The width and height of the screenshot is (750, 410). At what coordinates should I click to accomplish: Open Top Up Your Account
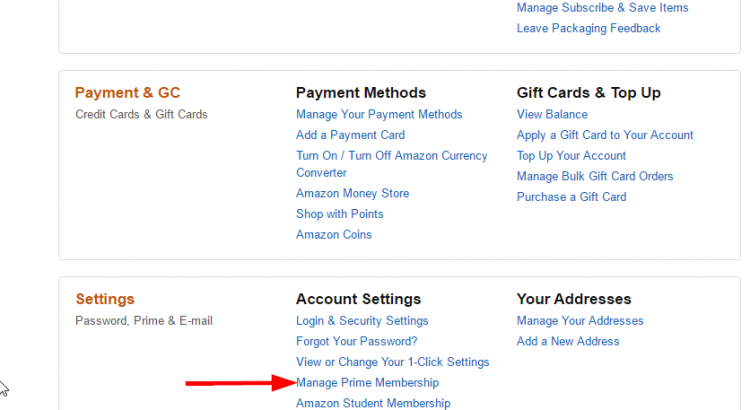tap(571, 156)
